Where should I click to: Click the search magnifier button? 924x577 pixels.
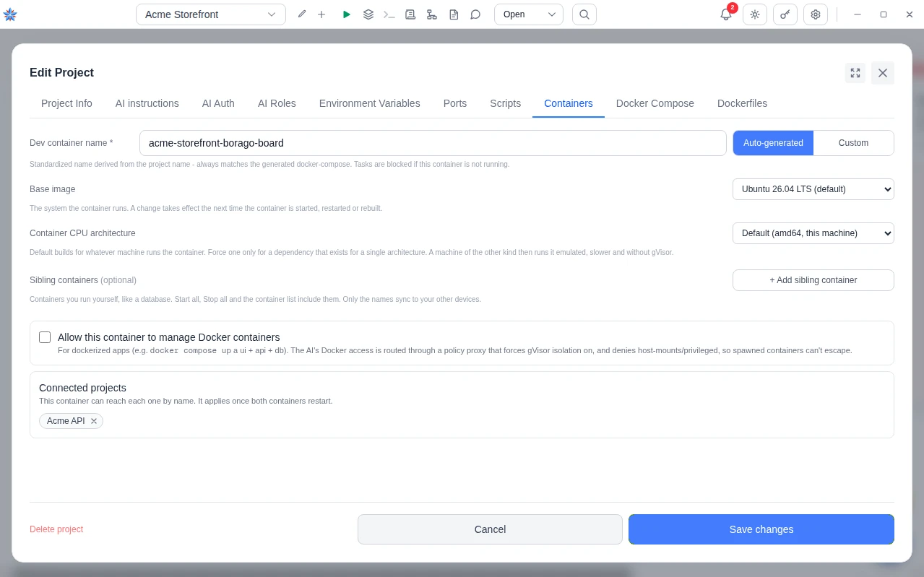point(584,14)
